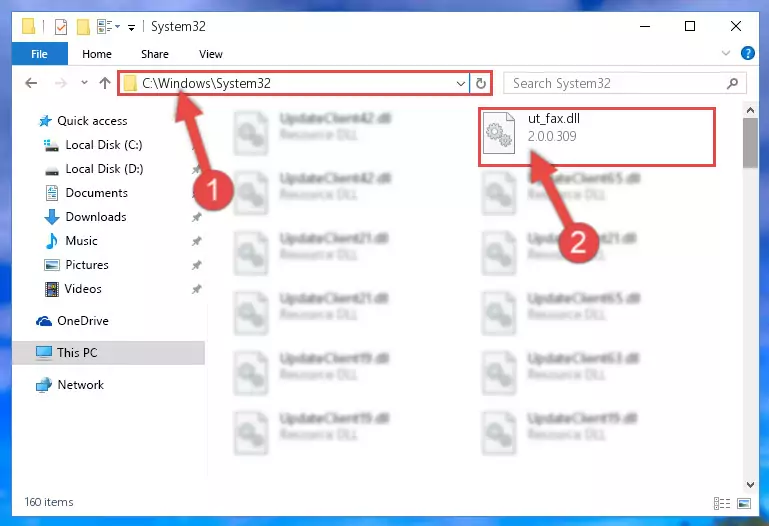Image resolution: width=769 pixels, height=526 pixels.
Task: Go back using the Back arrow
Action: tap(31, 83)
